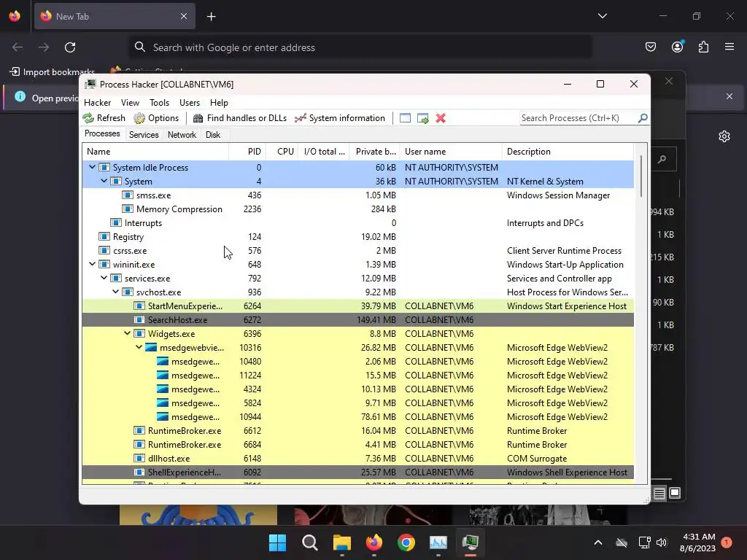
Task: Sort by the PID column header
Action: point(247,152)
